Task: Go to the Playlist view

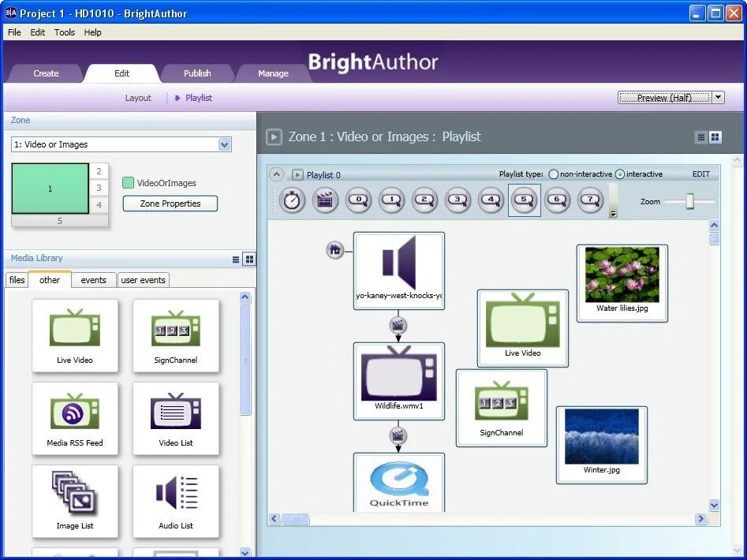Action: tap(199, 98)
